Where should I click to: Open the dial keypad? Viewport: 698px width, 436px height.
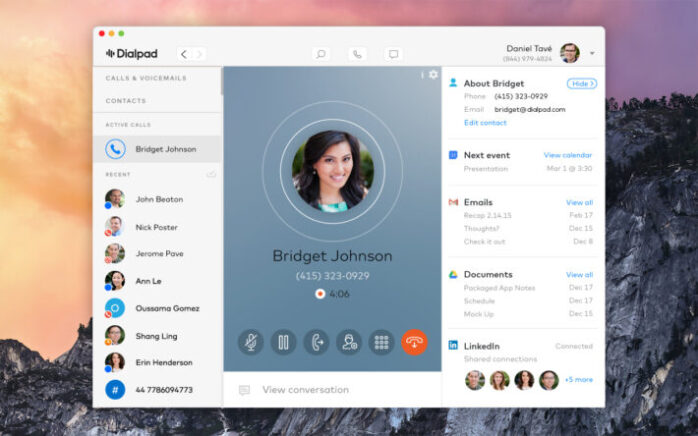(x=381, y=342)
